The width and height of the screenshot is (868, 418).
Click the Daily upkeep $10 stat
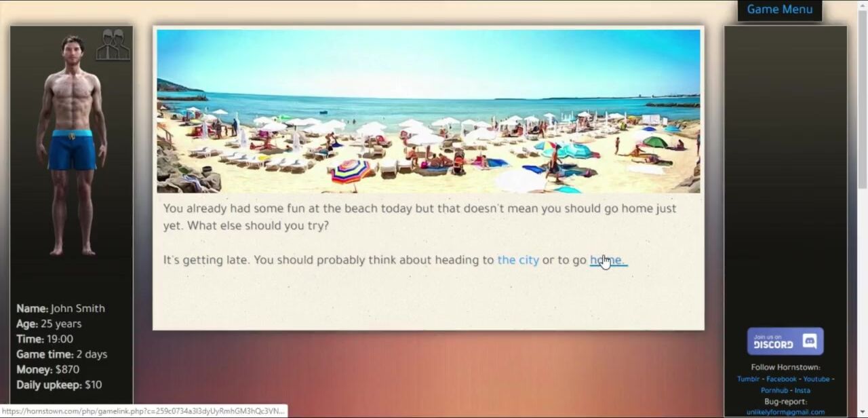coord(59,385)
